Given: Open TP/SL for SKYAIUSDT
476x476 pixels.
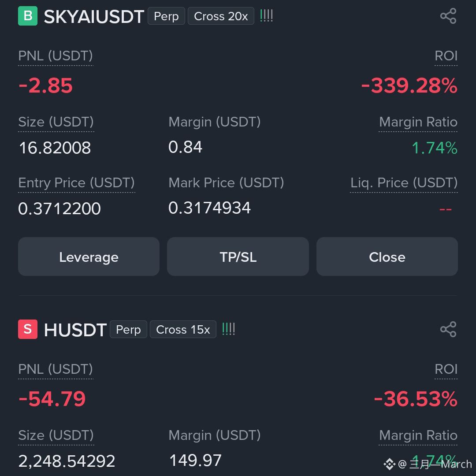Looking at the screenshot, I should 238,257.
